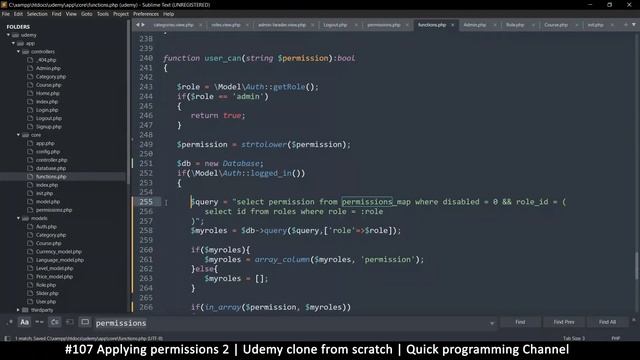Open Signup.php in the sidebar
This screenshot has width=640, height=360.
coord(49,127)
